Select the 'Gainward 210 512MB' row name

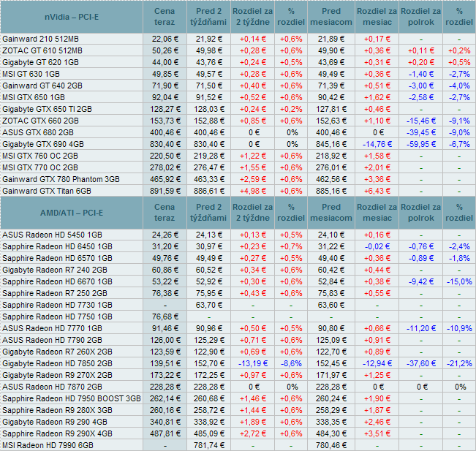point(40,39)
